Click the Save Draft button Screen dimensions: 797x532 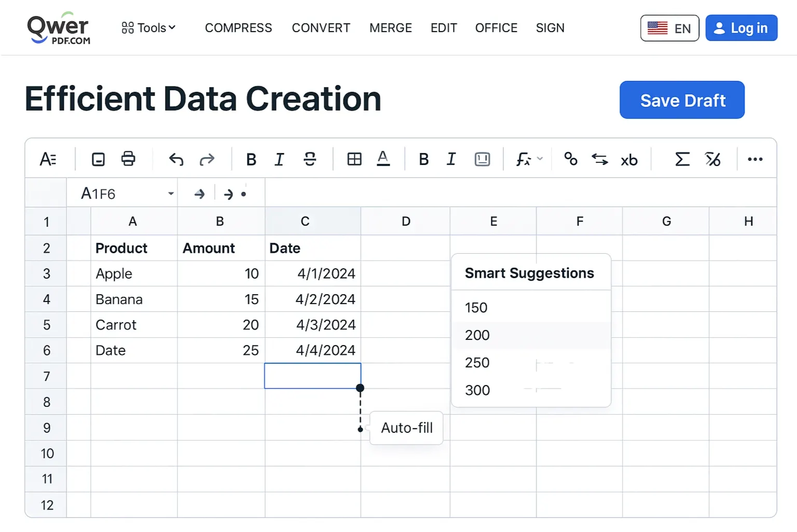682,100
